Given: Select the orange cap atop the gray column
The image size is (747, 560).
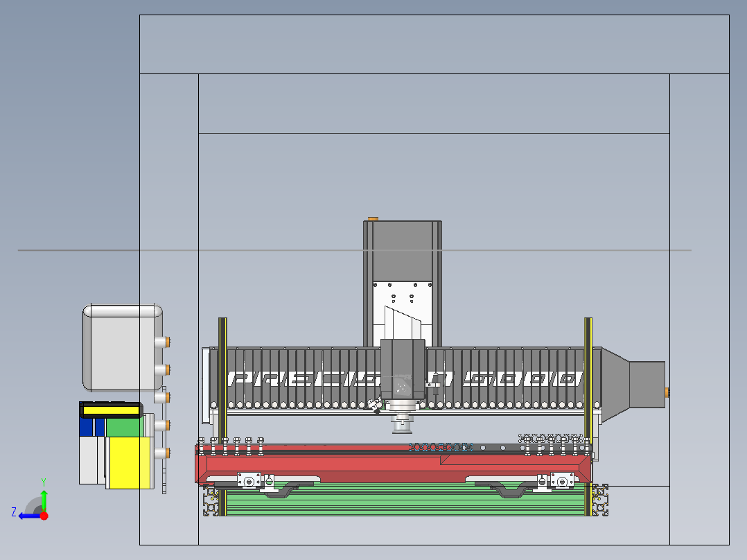Looking at the screenshot, I should [373, 219].
